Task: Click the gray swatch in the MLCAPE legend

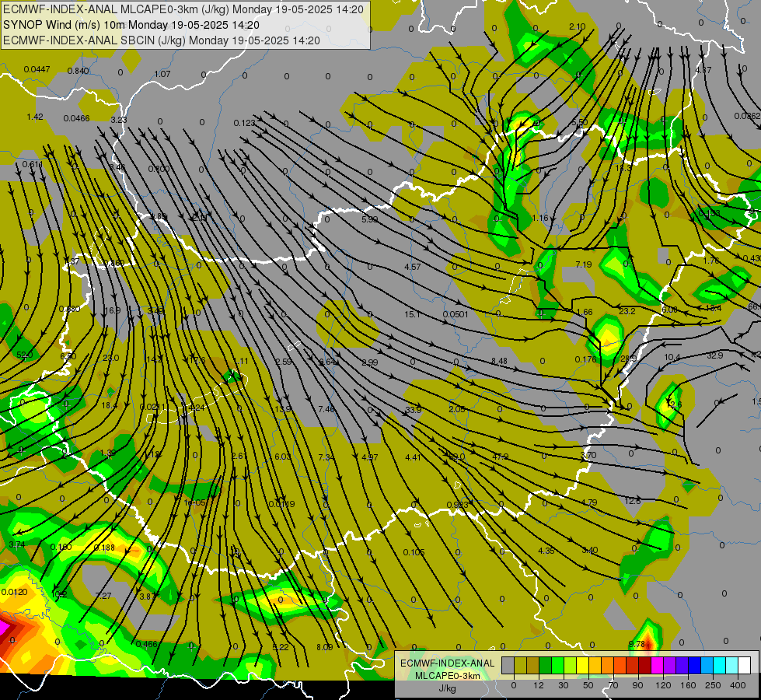Action: [x=508, y=665]
